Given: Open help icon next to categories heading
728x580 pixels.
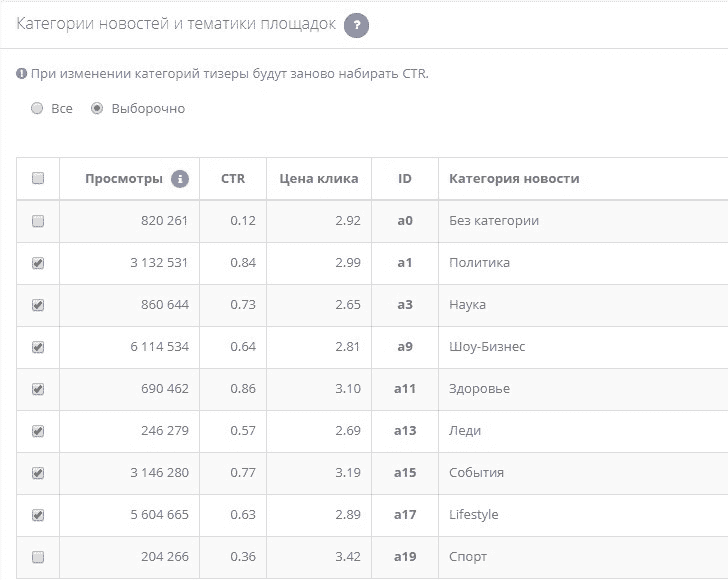Looking at the screenshot, I should pos(356,25).
